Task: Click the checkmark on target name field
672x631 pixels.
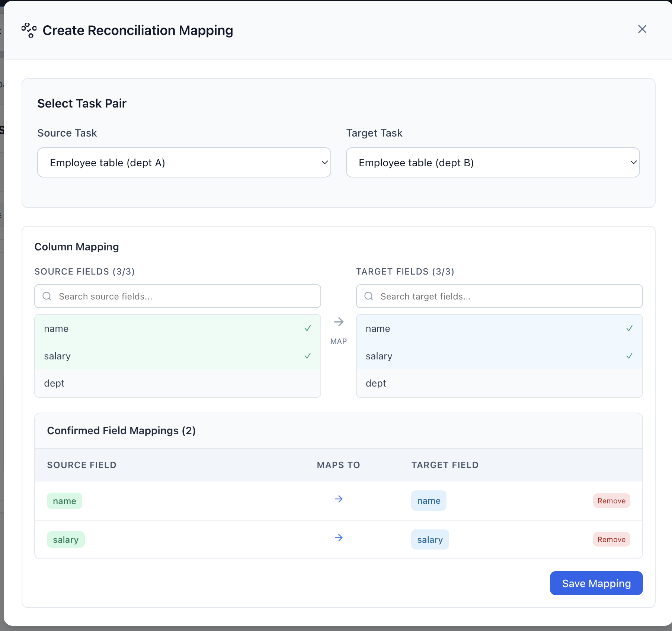Action: (629, 329)
